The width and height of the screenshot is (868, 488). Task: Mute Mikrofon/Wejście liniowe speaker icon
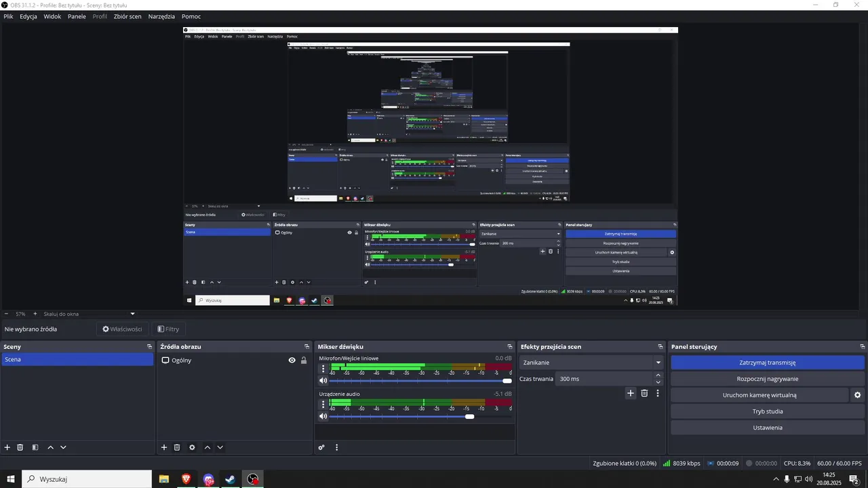[x=323, y=381]
